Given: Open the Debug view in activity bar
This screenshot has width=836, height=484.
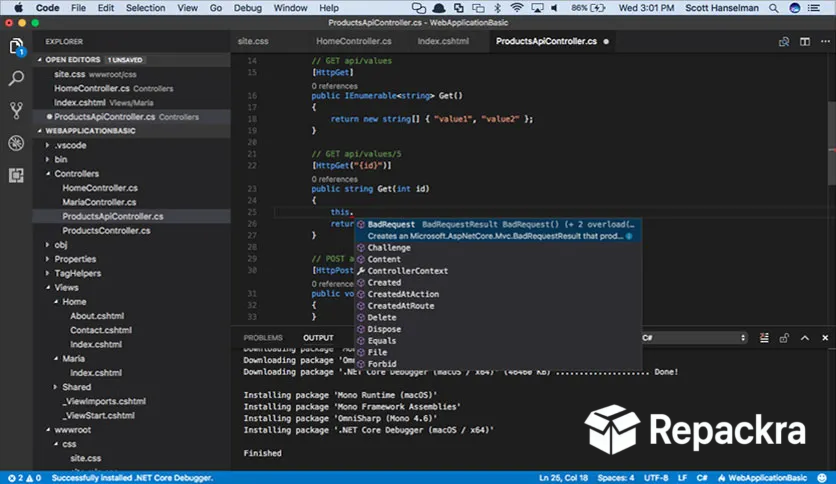Looking at the screenshot, I should pyautogui.click(x=16, y=143).
